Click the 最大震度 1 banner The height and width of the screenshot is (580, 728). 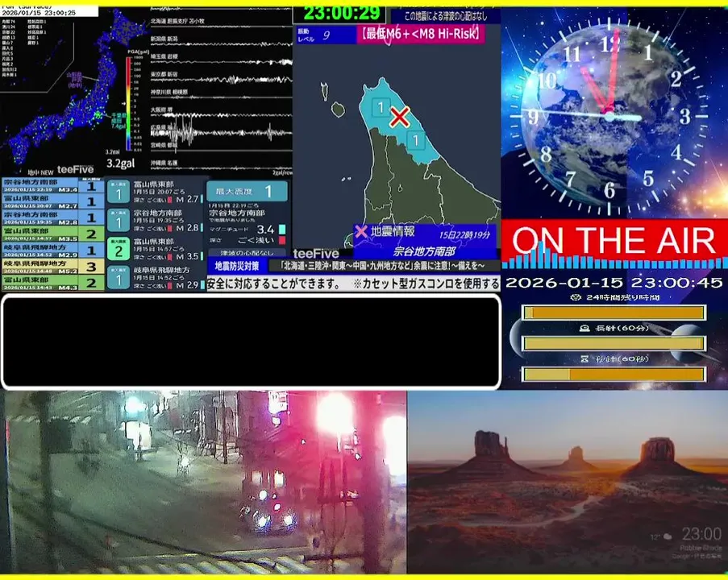[x=247, y=191]
